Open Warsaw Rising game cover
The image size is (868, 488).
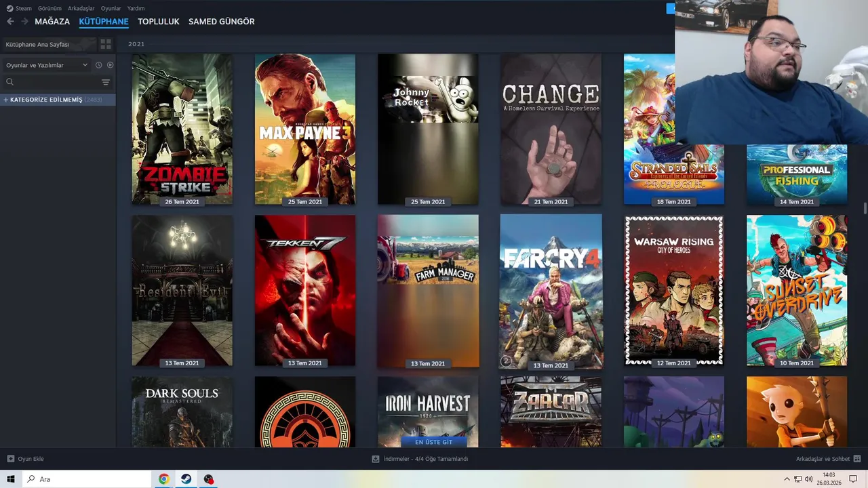(674, 291)
